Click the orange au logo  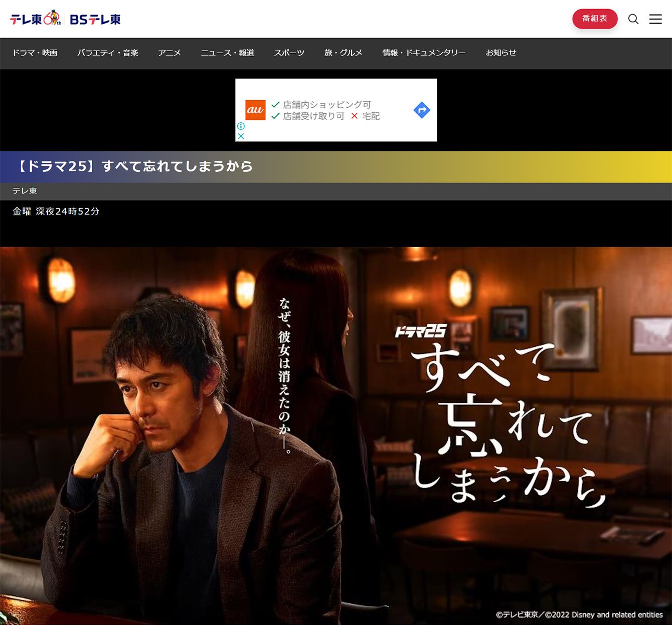tap(255, 110)
